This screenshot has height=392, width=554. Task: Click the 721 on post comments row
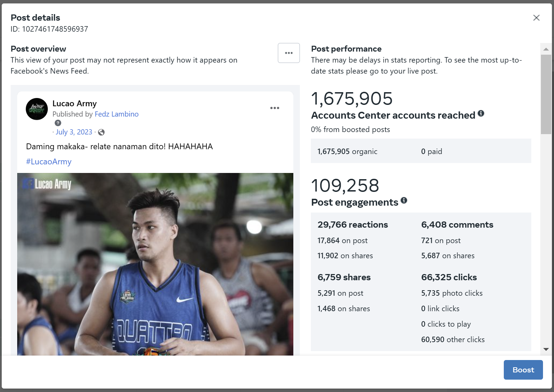[x=441, y=240]
